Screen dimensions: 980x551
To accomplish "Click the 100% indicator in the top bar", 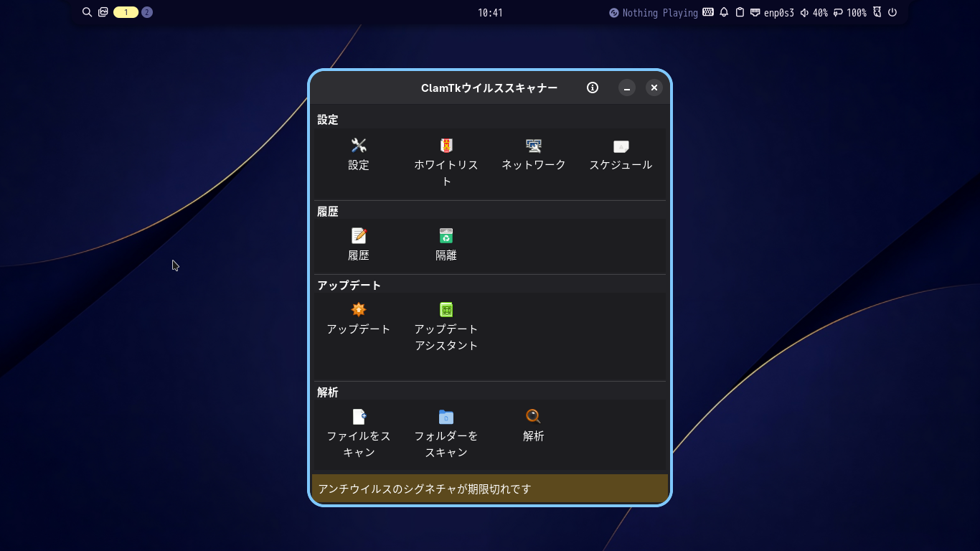I will (850, 13).
